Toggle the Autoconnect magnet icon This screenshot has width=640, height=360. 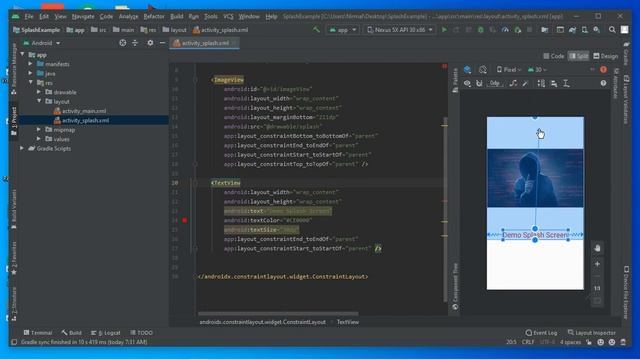(479, 83)
